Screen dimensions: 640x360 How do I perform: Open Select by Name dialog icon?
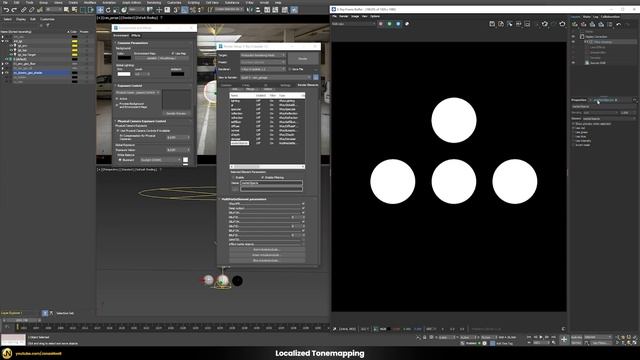coord(74,10)
